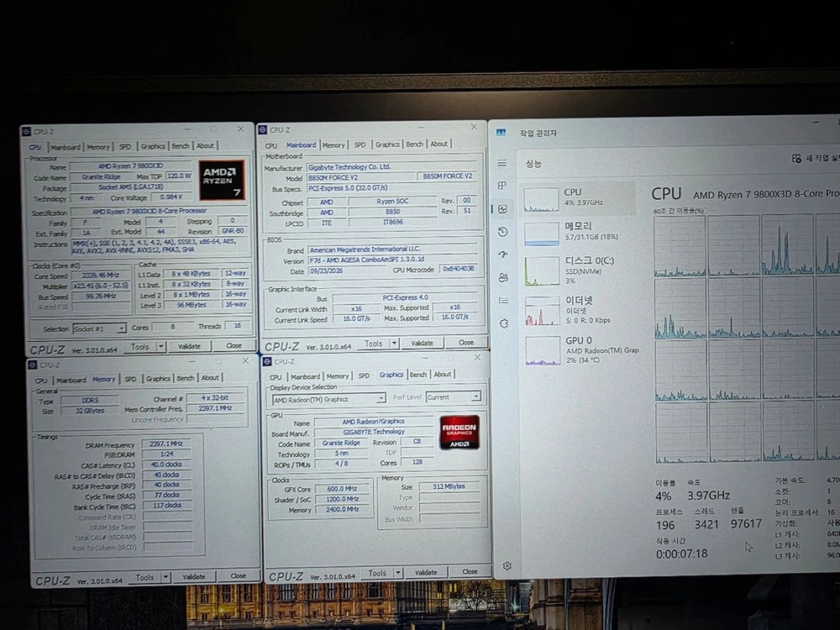Screen dimensions: 840x630
Task: Open Details list icon in Task Manager sidebar
Action: (503, 301)
